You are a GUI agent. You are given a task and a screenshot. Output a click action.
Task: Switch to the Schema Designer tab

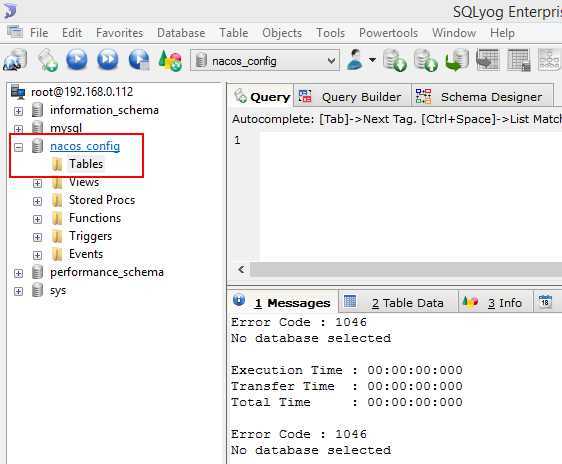pos(482,96)
